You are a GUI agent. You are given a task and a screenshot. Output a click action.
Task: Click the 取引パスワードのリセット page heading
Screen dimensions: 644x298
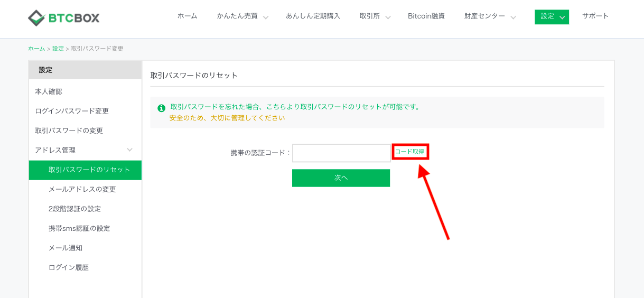click(x=194, y=76)
